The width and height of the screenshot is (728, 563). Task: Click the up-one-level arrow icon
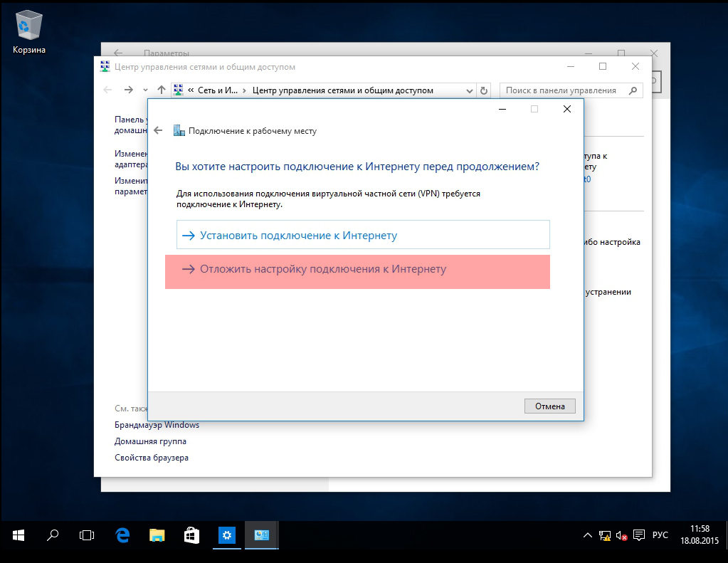click(161, 90)
